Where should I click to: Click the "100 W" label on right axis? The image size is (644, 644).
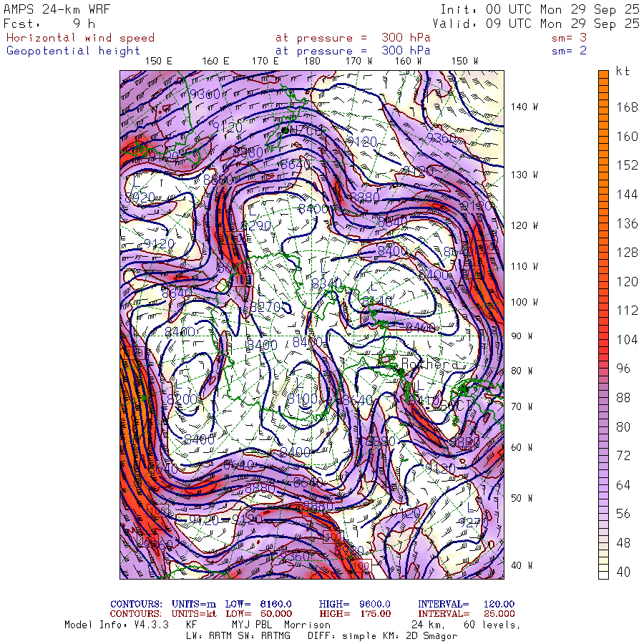525,302
